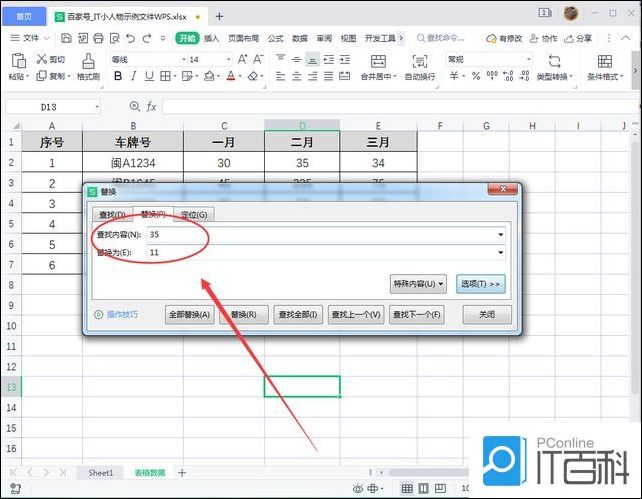Decrease font size with A- icon
The height and width of the screenshot is (499, 642).
(x=258, y=59)
